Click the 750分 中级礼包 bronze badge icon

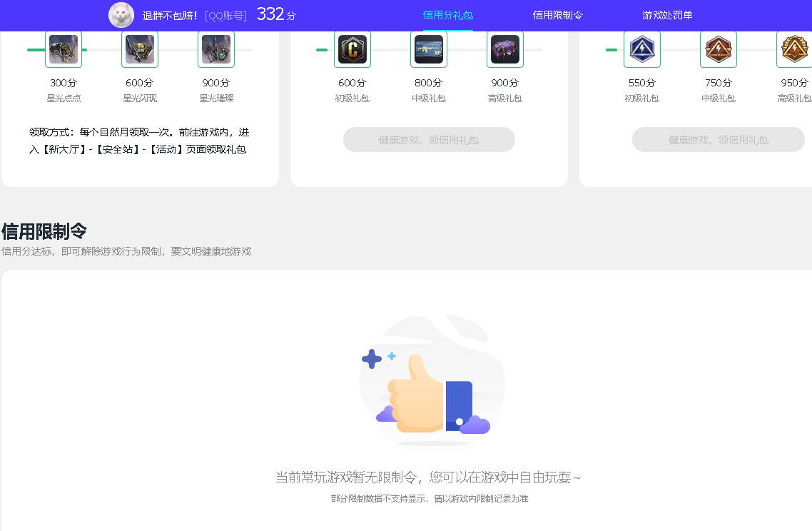coord(719,49)
